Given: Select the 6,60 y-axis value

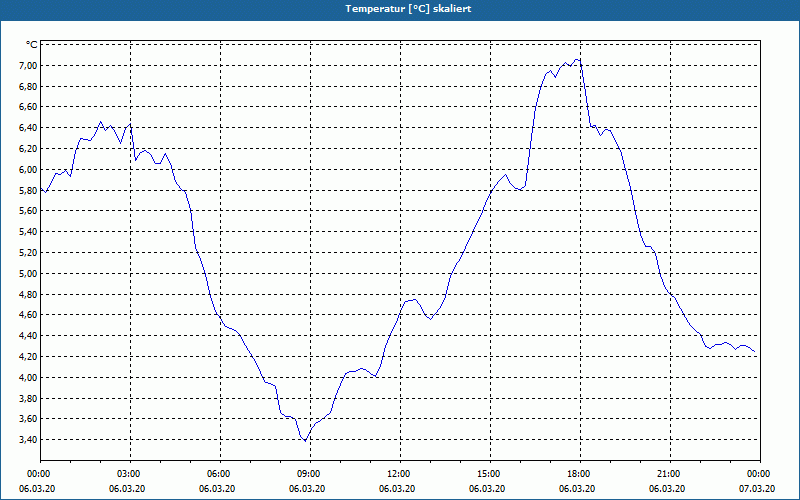Looking at the screenshot, I should click(29, 107).
